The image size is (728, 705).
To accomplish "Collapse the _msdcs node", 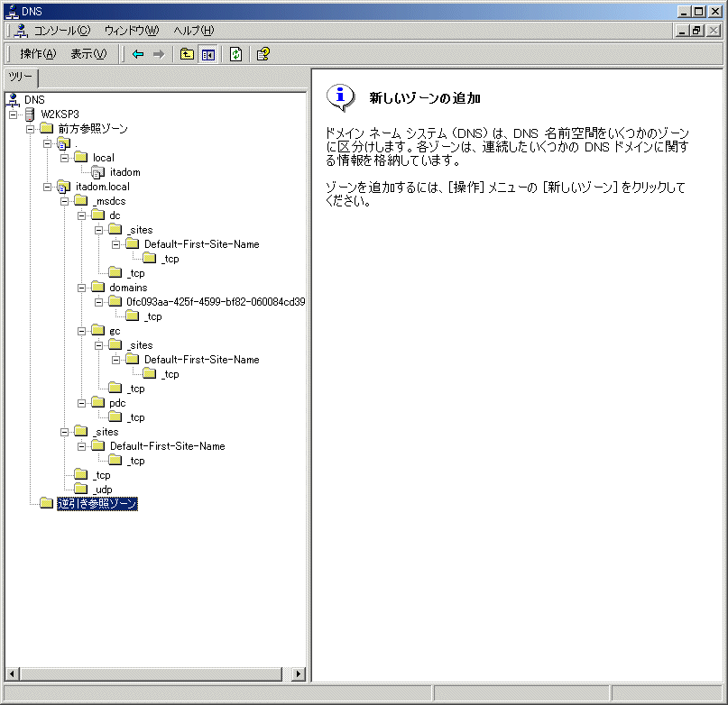I will pos(65,201).
